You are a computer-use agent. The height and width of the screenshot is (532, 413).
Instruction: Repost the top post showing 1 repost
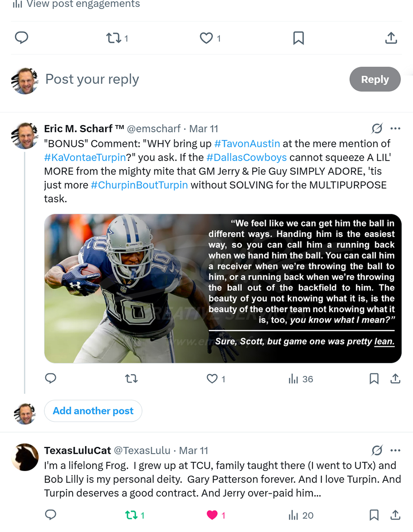(117, 38)
